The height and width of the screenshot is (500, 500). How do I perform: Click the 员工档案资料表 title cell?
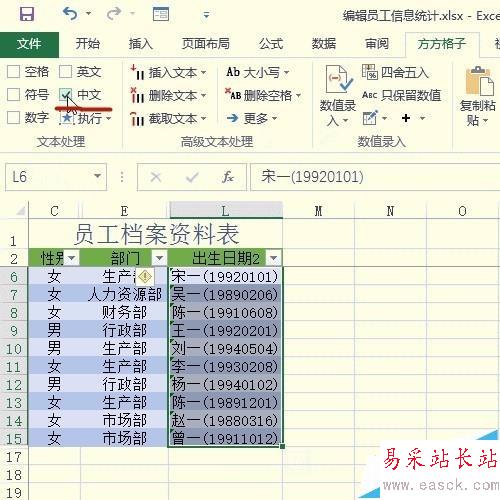156,234
